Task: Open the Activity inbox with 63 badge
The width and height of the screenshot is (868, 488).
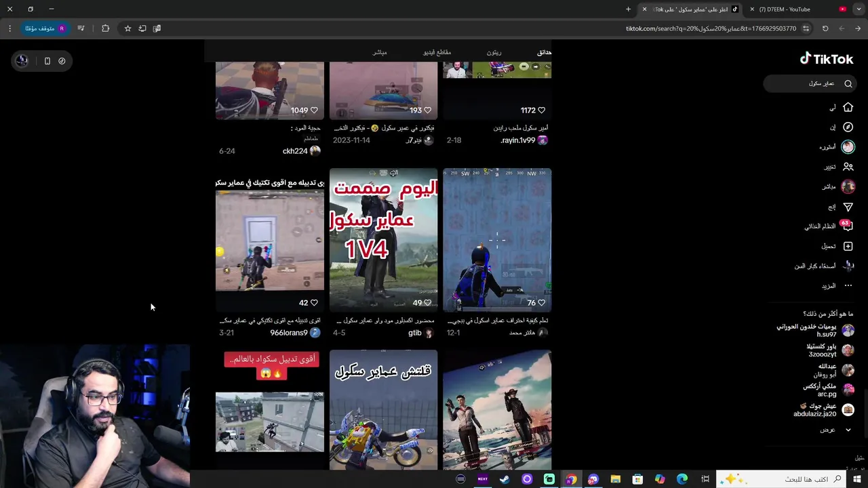Action: tap(847, 226)
